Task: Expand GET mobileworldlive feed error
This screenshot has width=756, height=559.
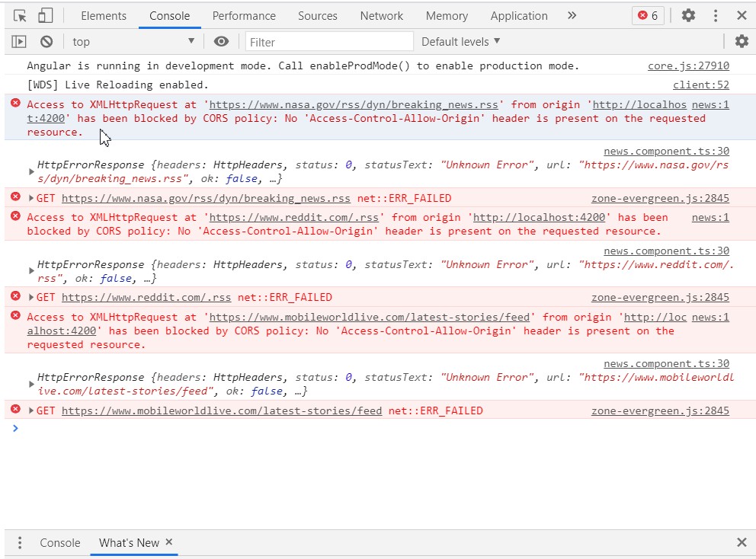Action: 31,410
